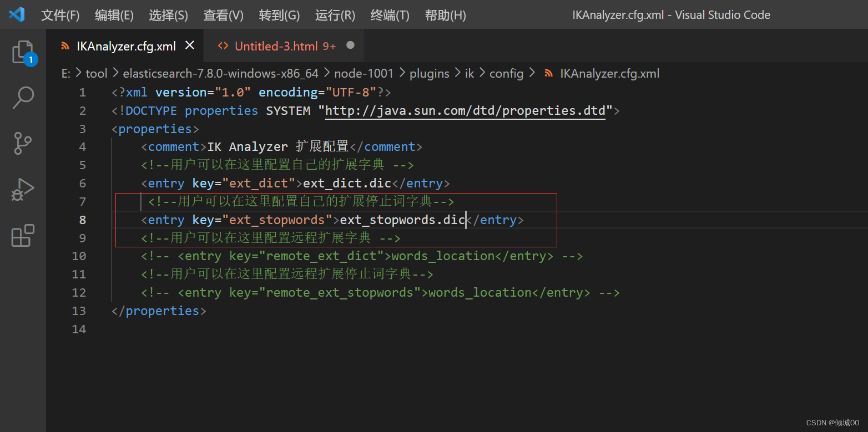
Task: Click the node-1001 breadcrumb segment
Action: tap(364, 73)
